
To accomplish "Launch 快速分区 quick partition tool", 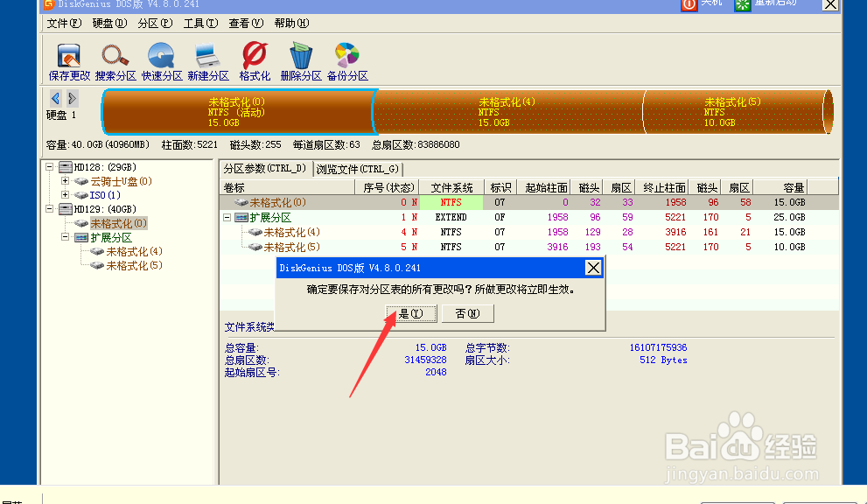I will 162,62.
